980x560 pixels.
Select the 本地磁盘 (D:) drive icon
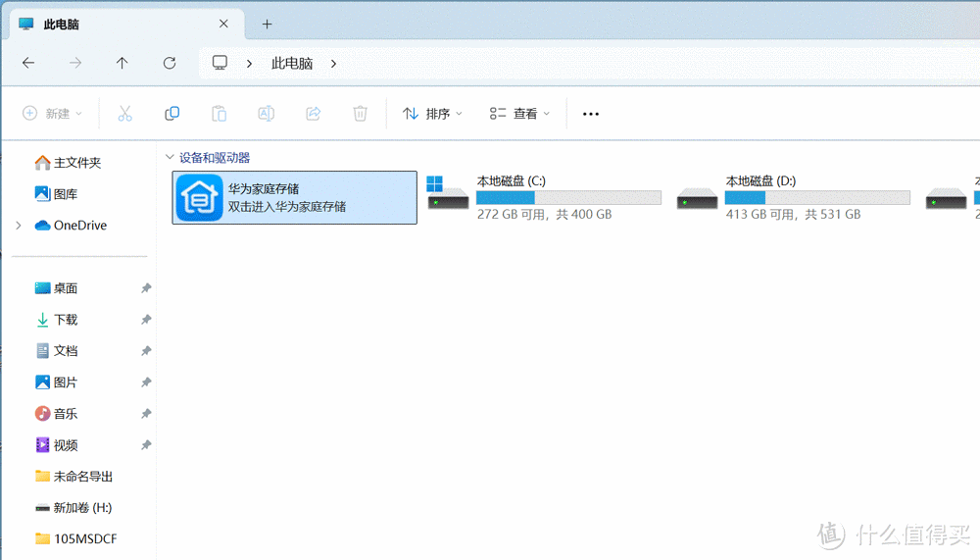point(697,198)
